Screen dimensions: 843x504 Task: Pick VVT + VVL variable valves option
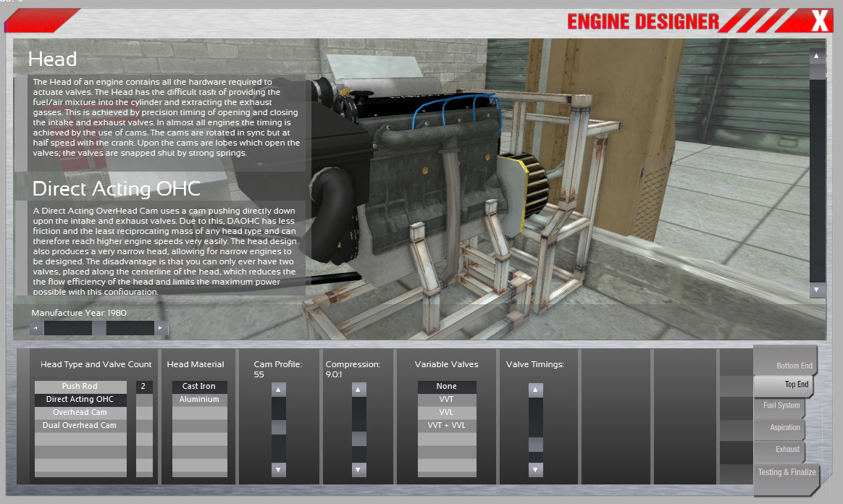[447, 426]
